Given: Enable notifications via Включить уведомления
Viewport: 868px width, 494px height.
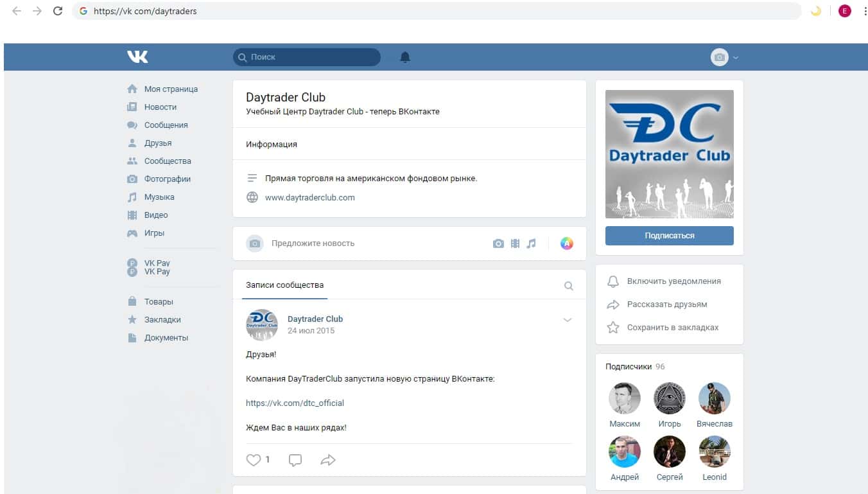Looking at the screenshot, I should click(x=673, y=281).
